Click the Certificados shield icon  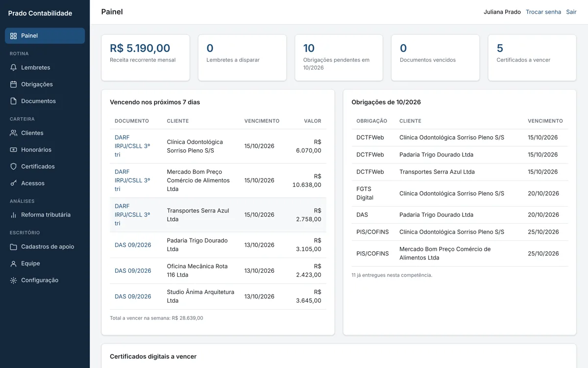click(x=13, y=166)
